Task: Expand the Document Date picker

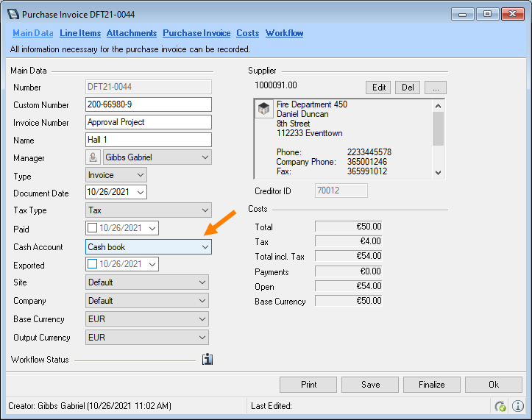Action: [141, 193]
